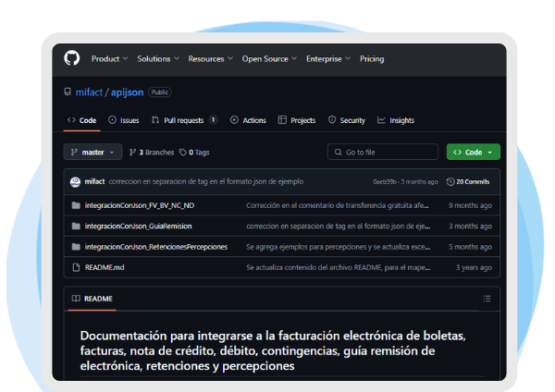Image resolution: width=555 pixels, height=392 pixels.
Task: Click the '5 months ago' timestamp
Action: pos(471,247)
